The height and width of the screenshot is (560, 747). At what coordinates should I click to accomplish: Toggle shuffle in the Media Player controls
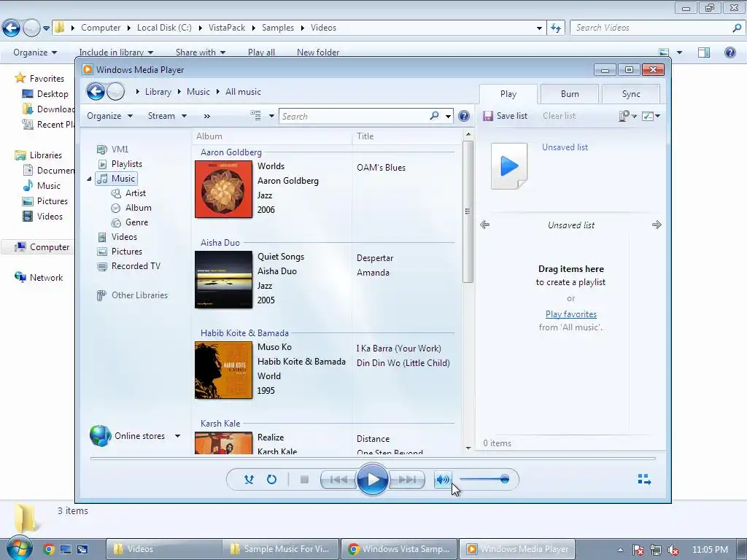click(249, 480)
